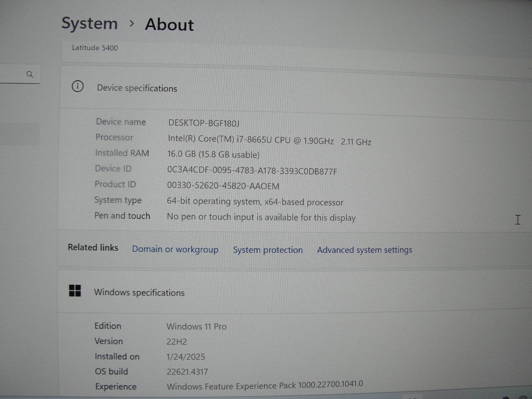Click the OS build value 22621.4317
The image size is (532, 399).
tap(188, 371)
